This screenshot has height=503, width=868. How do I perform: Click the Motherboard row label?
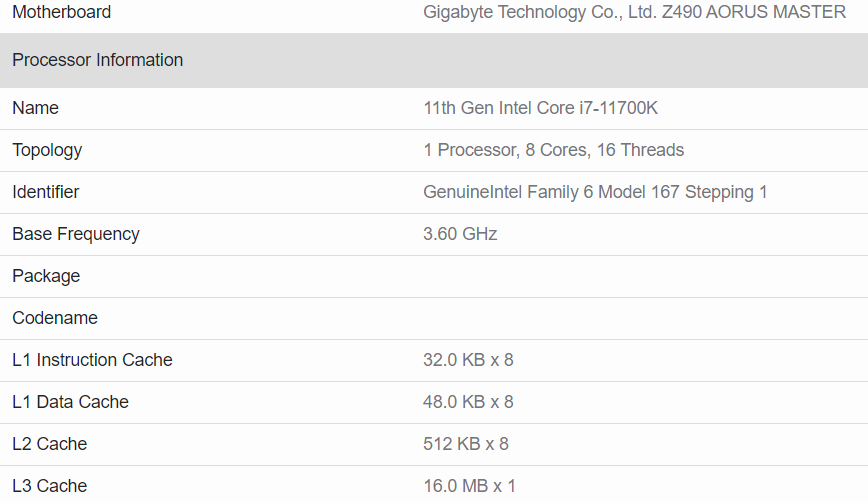[x=61, y=12]
